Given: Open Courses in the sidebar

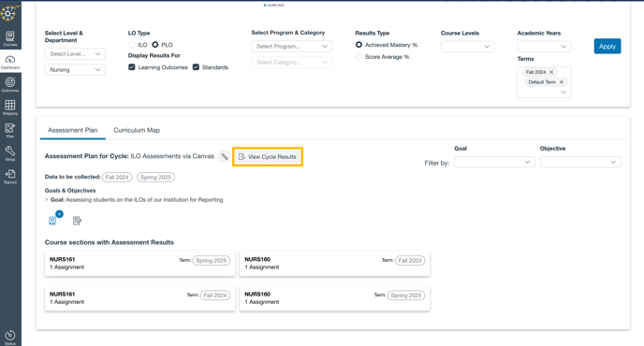Looking at the screenshot, I should pyautogui.click(x=10, y=38).
